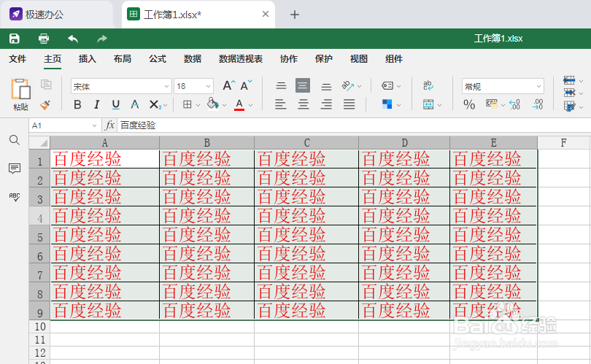Click the currency format icon
Screen dimensions: 591x364
click(x=492, y=104)
